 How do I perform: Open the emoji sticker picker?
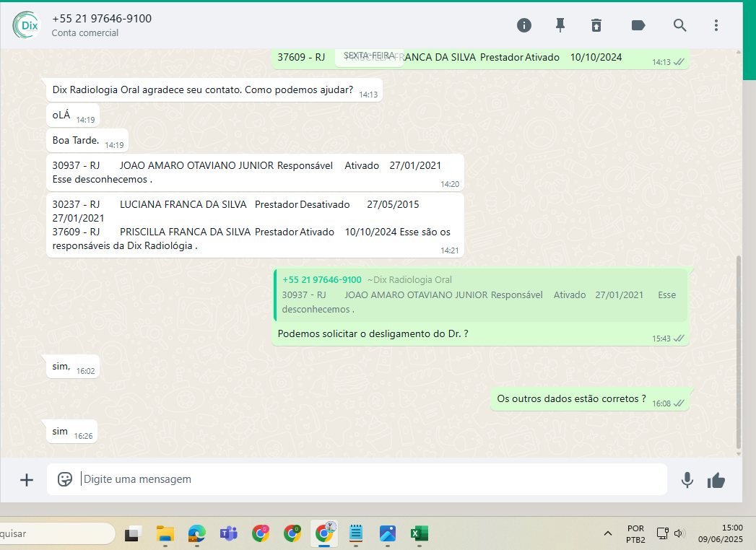pyautogui.click(x=64, y=479)
